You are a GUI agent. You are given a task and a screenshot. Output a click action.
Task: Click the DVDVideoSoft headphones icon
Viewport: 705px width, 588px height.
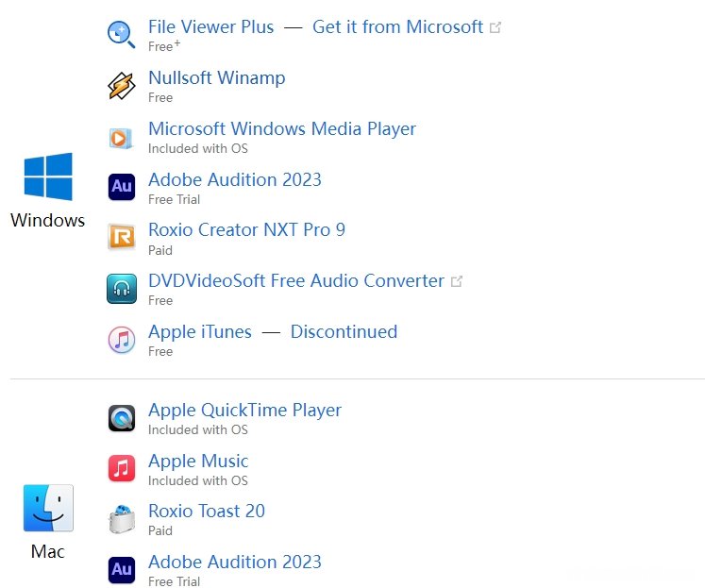[122, 289]
